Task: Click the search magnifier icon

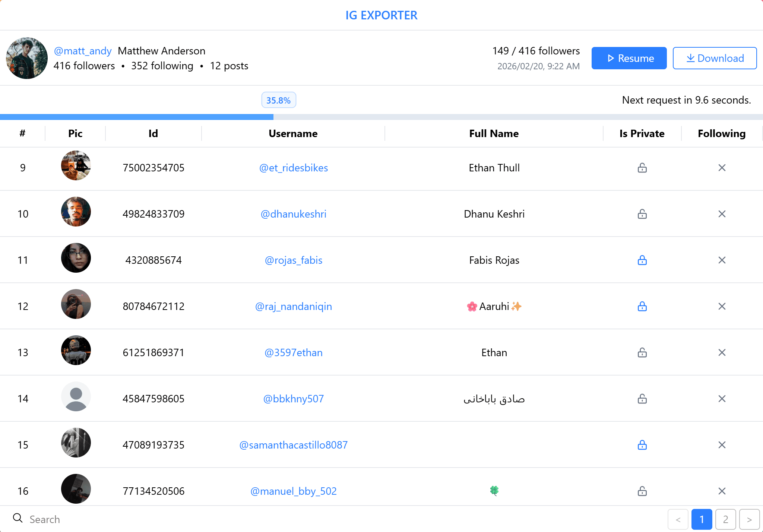Action: pyautogui.click(x=18, y=518)
